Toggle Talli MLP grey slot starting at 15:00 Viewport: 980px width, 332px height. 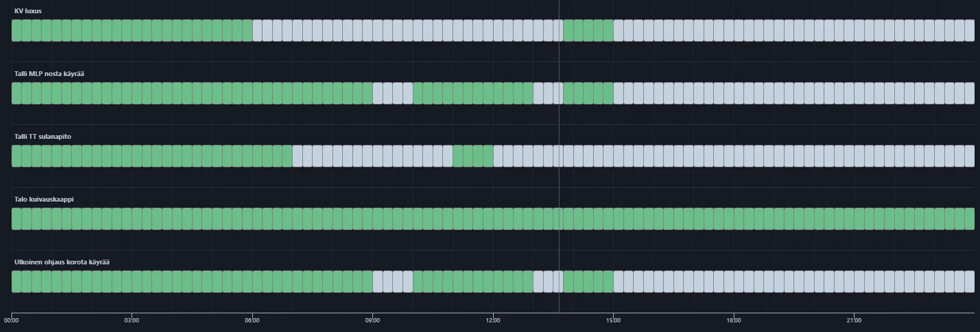(x=619, y=93)
